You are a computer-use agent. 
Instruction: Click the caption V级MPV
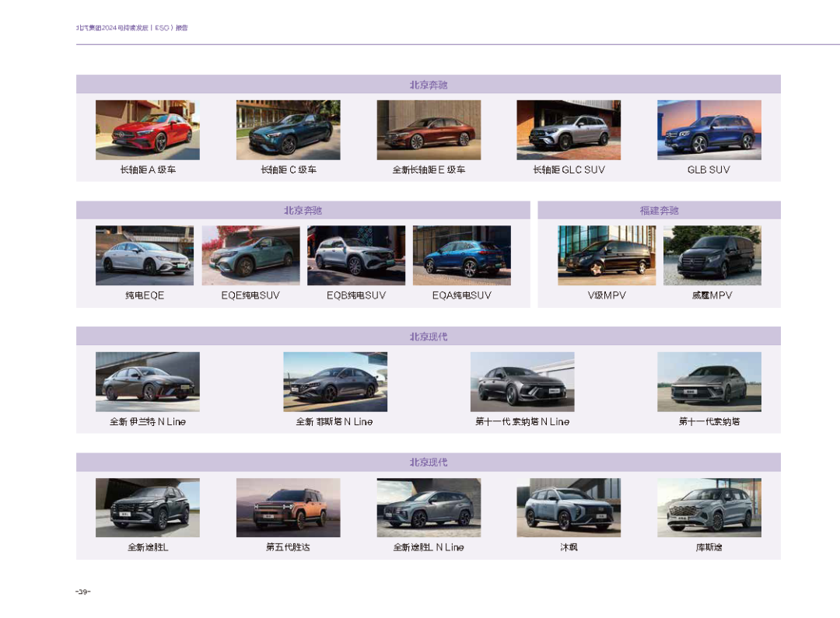(x=607, y=295)
